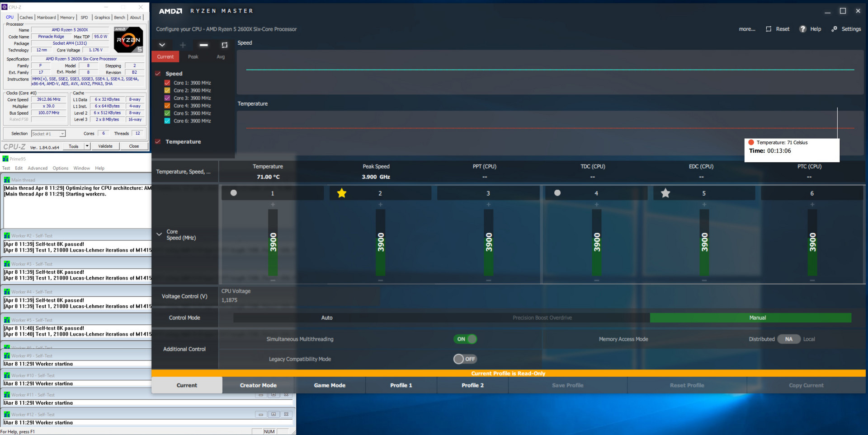Open the CPU-Z Tools dropdown arrow
The width and height of the screenshot is (868, 435).
pyautogui.click(x=87, y=146)
